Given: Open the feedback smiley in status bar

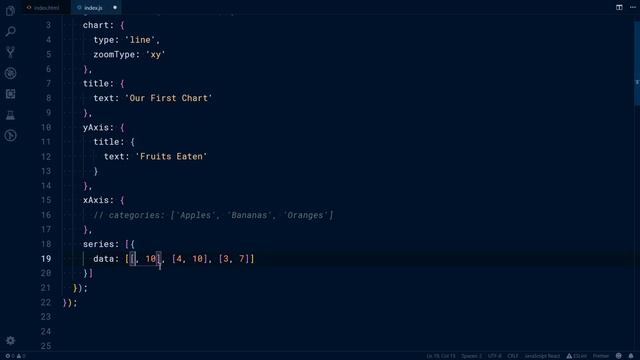Looking at the screenshot, I should [x=619, y=356].
